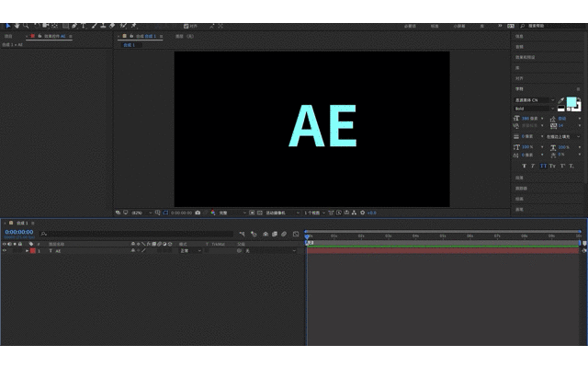The width and height of the screenshot is (588, 368).
Task: Open the Composition panel menu icon
Action: (x=162, y=37)
